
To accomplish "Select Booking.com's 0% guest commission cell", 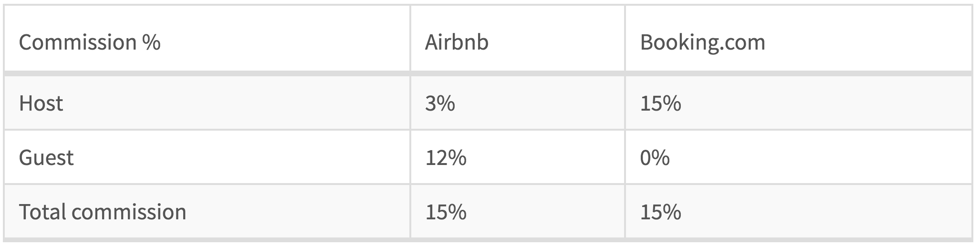I will click(x=655, y=158).
